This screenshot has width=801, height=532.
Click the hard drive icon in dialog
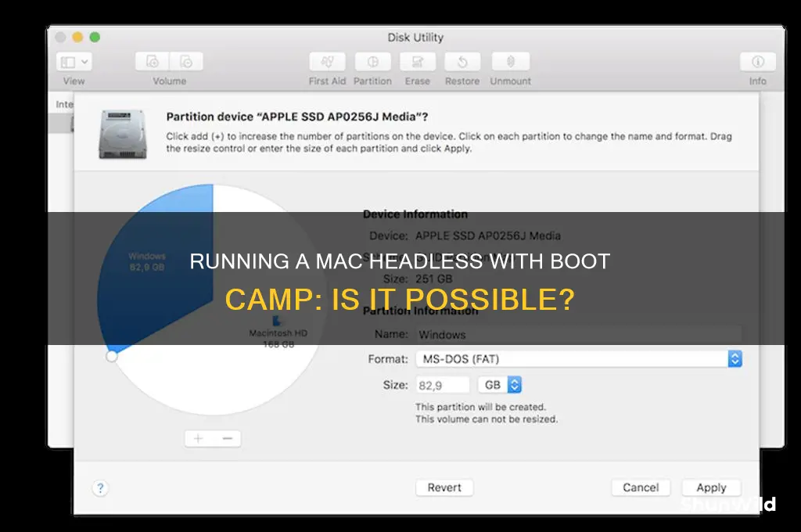coord(123,134)
